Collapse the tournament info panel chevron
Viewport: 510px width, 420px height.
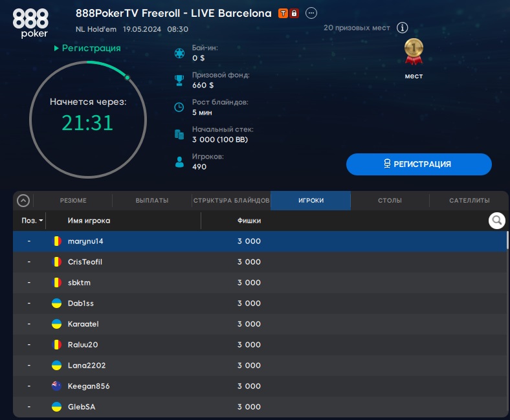tap(23, 201)
